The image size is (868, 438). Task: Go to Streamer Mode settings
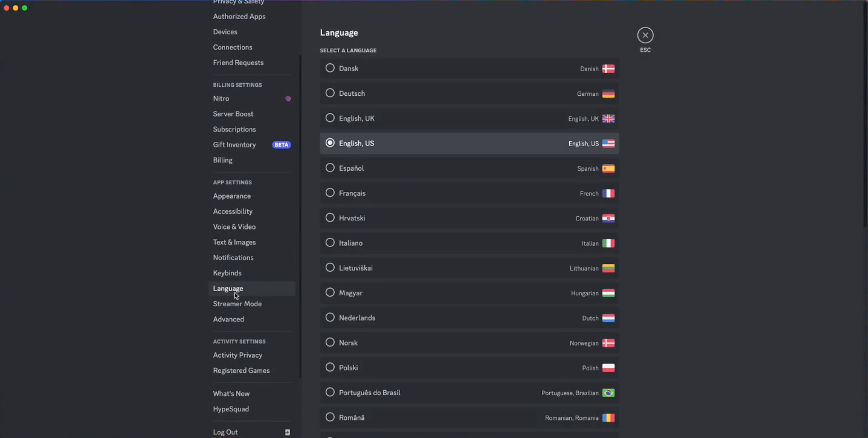[x=237, y=304]
